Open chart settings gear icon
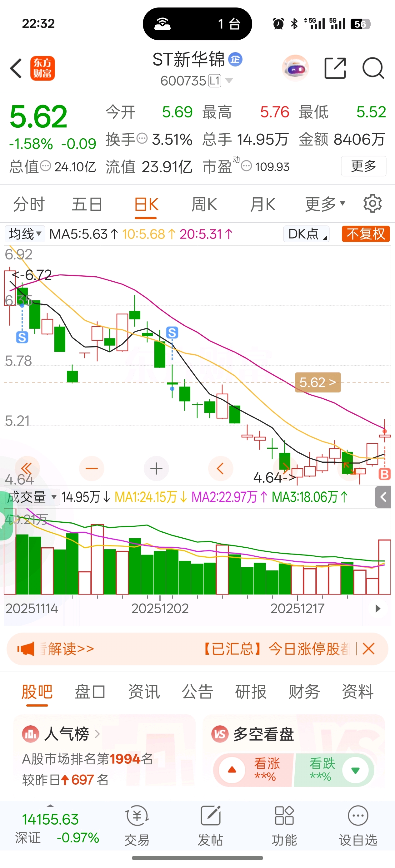 pos(372,203)
